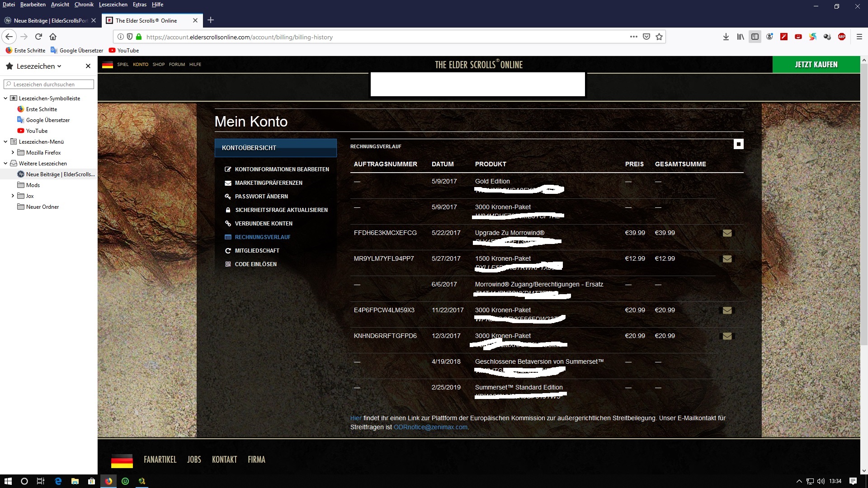
Task: Open the Firefox hamburger menu
Action: coord(859,37)
